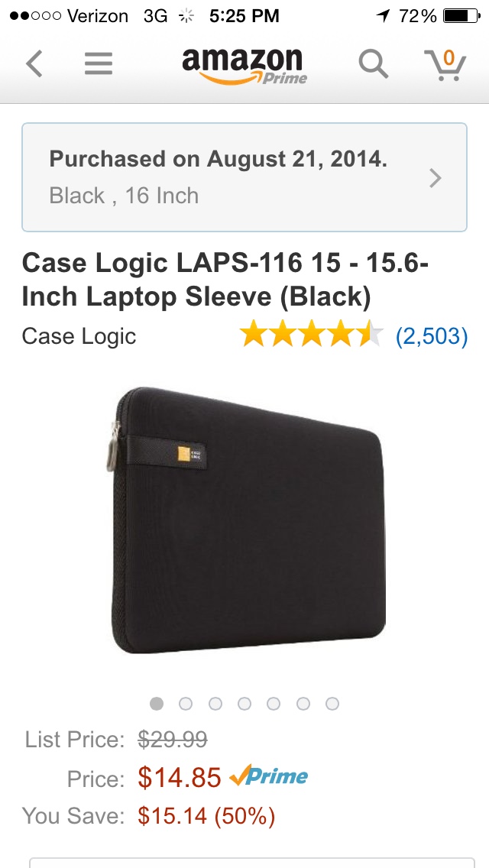Tap the product title Case Logic LAPS-116

point(225,280)
